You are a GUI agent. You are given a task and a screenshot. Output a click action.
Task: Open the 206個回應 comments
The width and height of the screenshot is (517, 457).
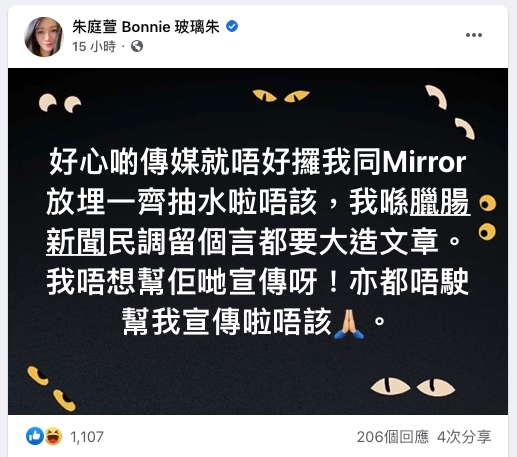(x=393, y=437)
